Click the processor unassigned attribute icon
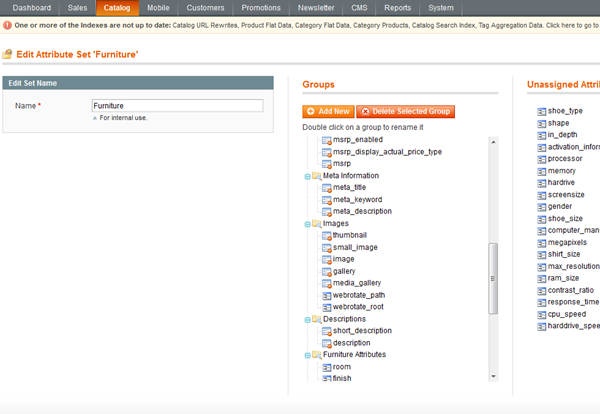600x414 pixels. tap(541, 159)
